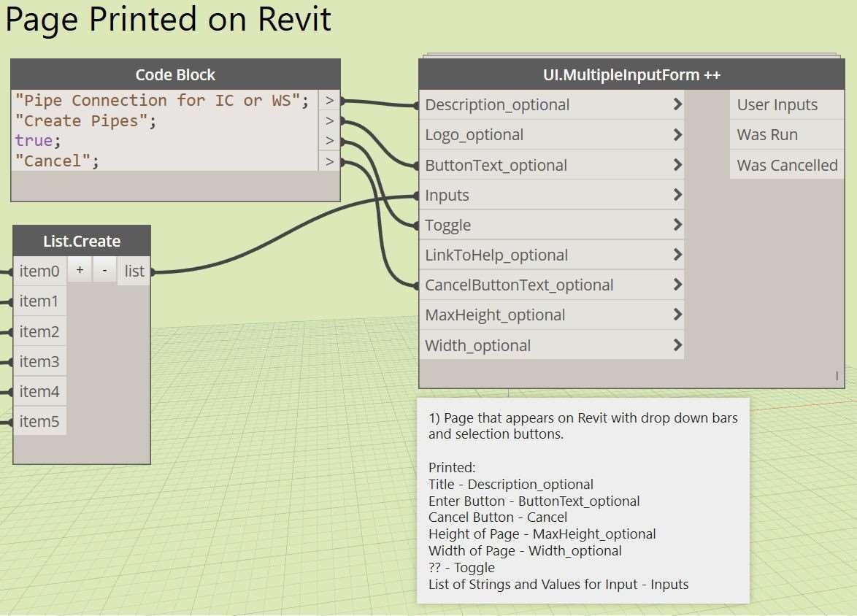Expand the CancelButtonText_optional port chevron
Screen dimensions: 857x616
(677, 285)
